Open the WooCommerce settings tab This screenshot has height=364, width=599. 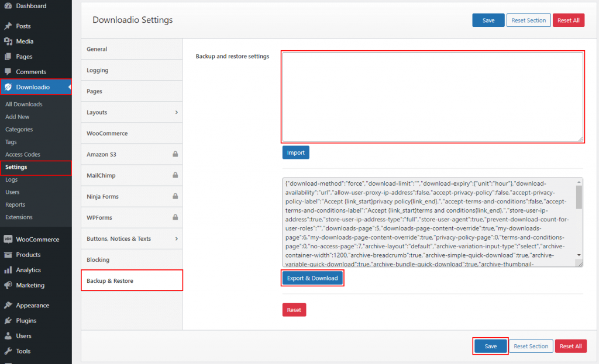(x=132, y=133)
